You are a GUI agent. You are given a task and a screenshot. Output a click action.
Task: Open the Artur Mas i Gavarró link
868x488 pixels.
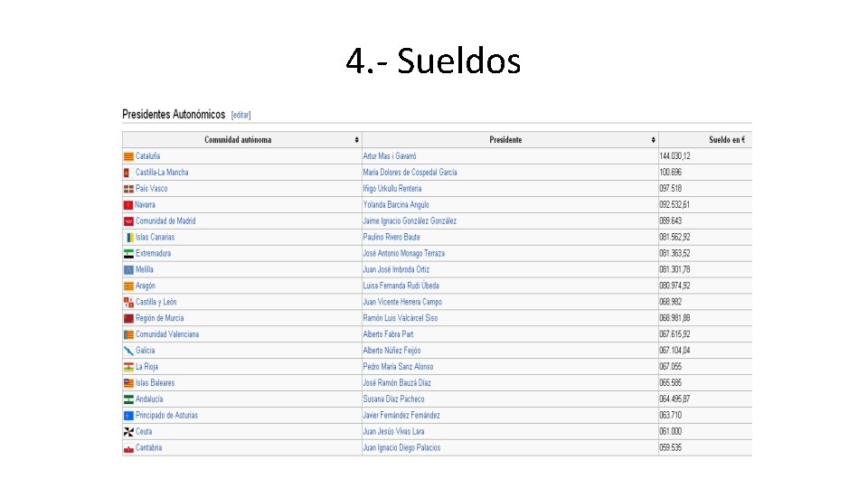[390, 156]
